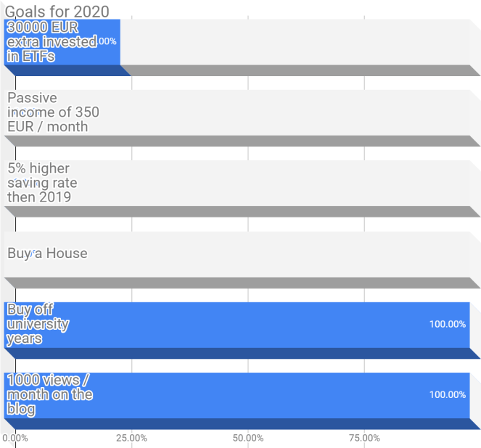Screen dimensions: 481x448
Task: Click the blue ETFs progress bar
Action: click(x=107, y=54)
